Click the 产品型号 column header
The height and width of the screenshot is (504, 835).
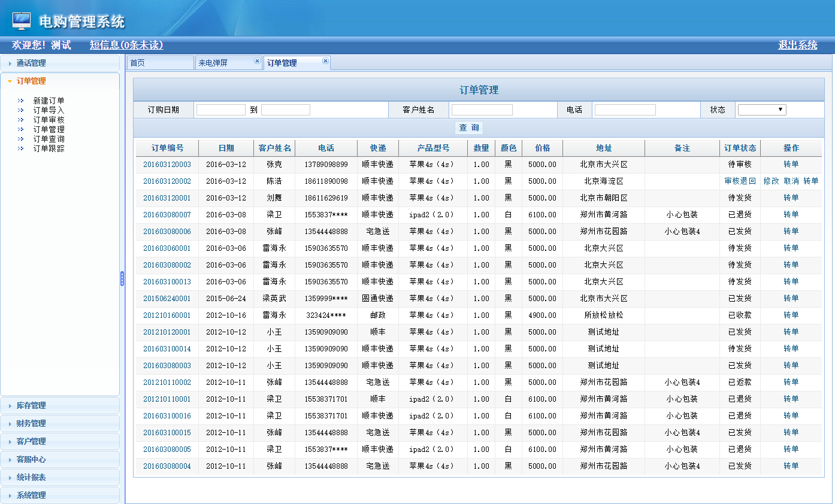(433, 148)
